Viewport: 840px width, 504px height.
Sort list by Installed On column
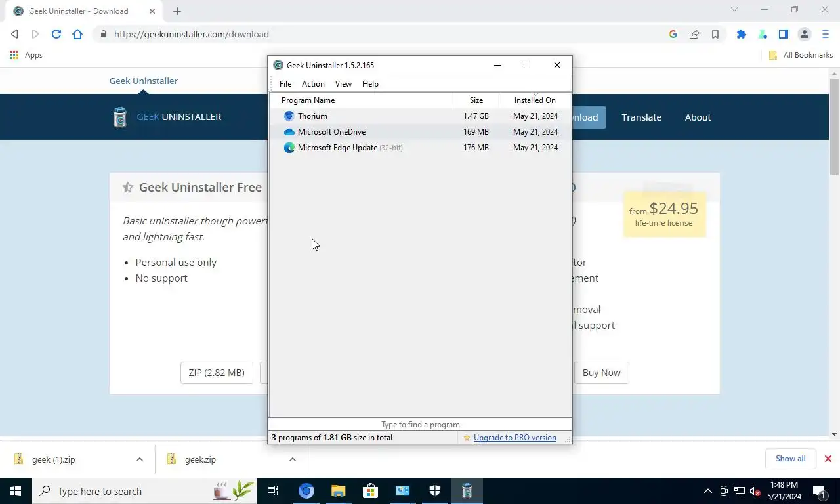535,100
